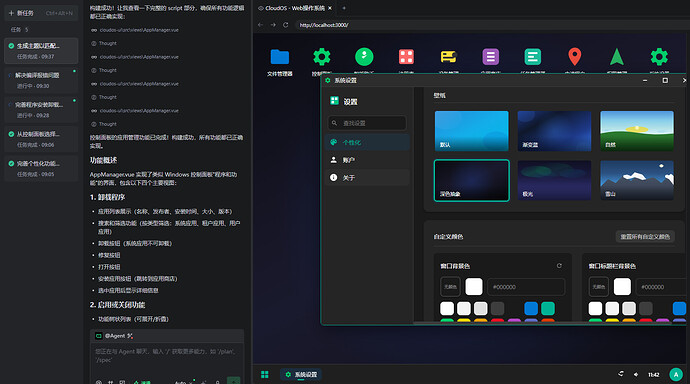Go back in the embedded browser
This screenshot has width=690, height=384.
point(260,25)
